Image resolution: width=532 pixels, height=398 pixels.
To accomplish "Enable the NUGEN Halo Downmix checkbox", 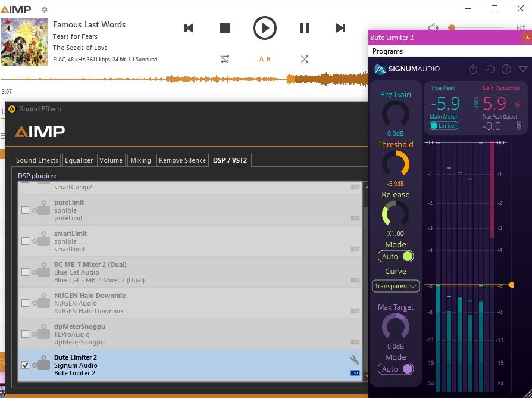I will (x=25, y=303).
